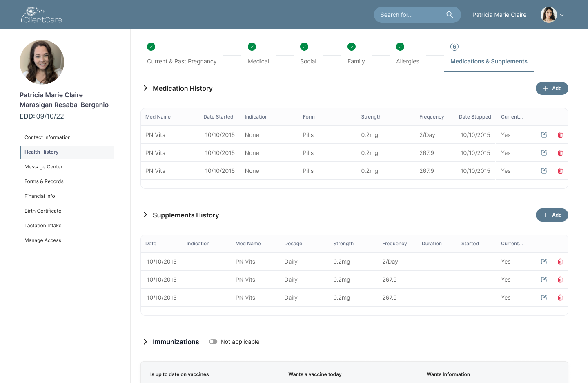Edit the first Supplements History row

pyautogui.click(x=544, y=262)
